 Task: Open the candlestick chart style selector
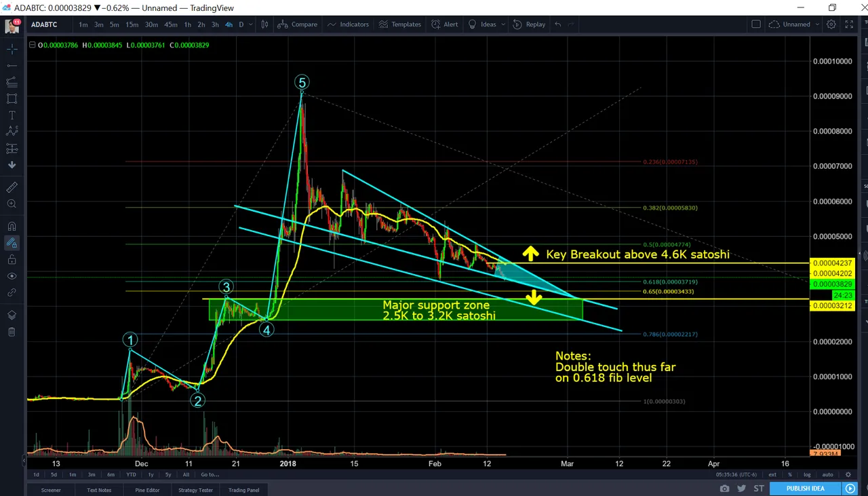coord(265,24)
